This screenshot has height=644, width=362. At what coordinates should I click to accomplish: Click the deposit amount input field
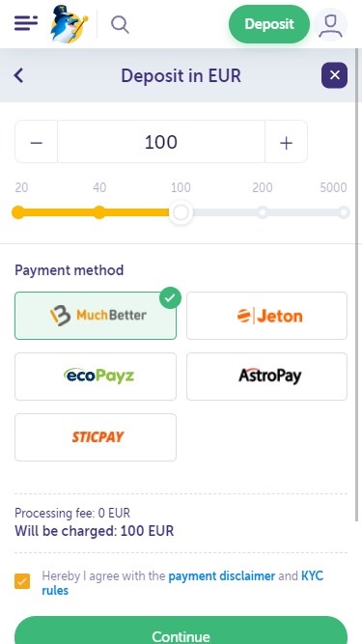pyautogui.click(x=161, y=142)
